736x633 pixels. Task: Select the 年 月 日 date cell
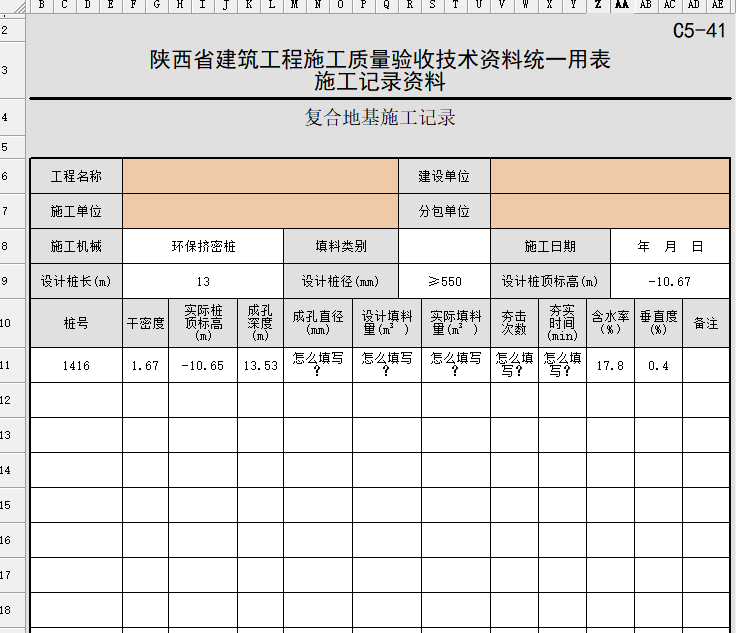click(x=670, y=246)
